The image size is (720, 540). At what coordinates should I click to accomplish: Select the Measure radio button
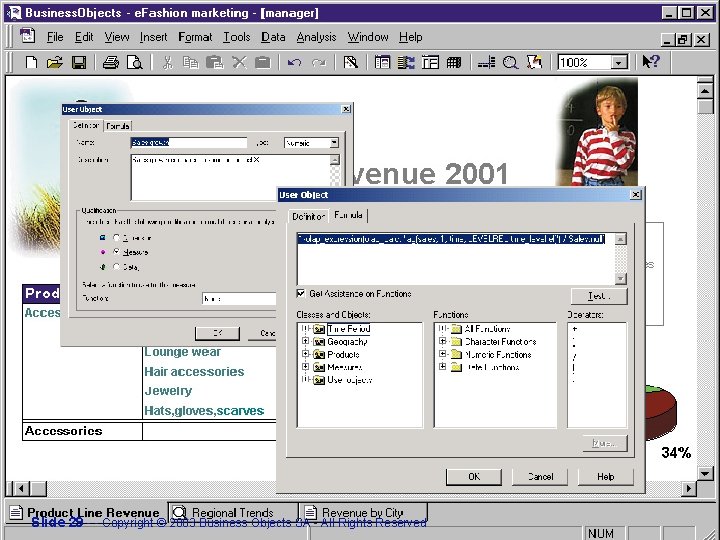tap(116, 252)
